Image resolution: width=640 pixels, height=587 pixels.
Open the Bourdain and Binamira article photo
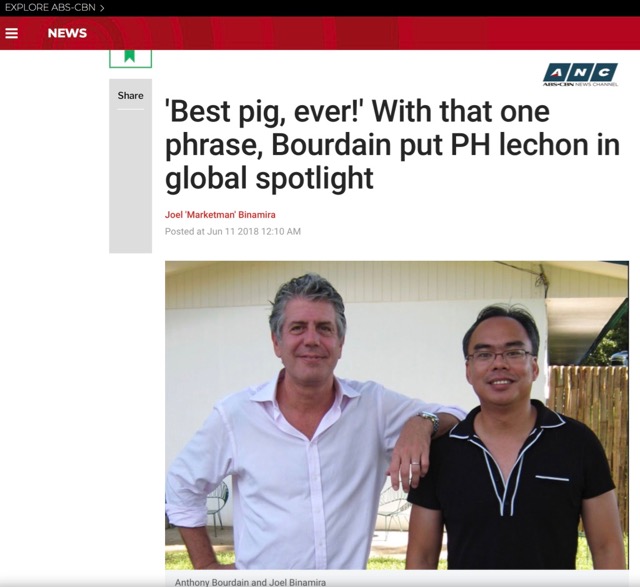397,415
